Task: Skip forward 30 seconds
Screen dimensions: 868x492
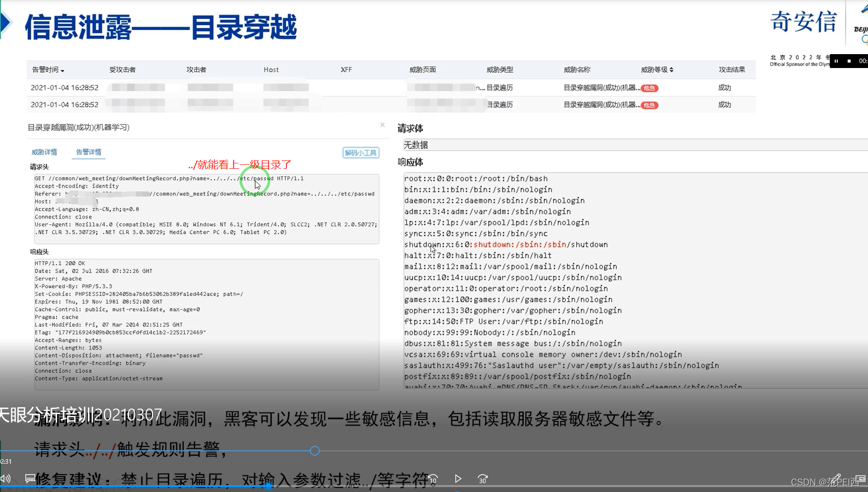Action: pyautogui.click(x=483, y=479)
